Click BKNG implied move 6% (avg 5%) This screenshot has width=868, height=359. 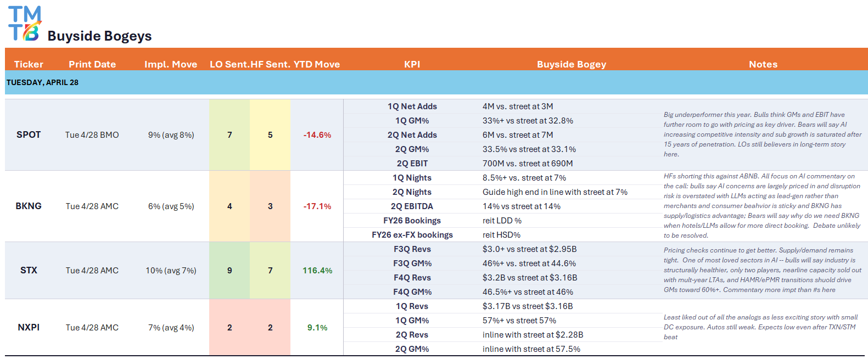pos(171,206)
